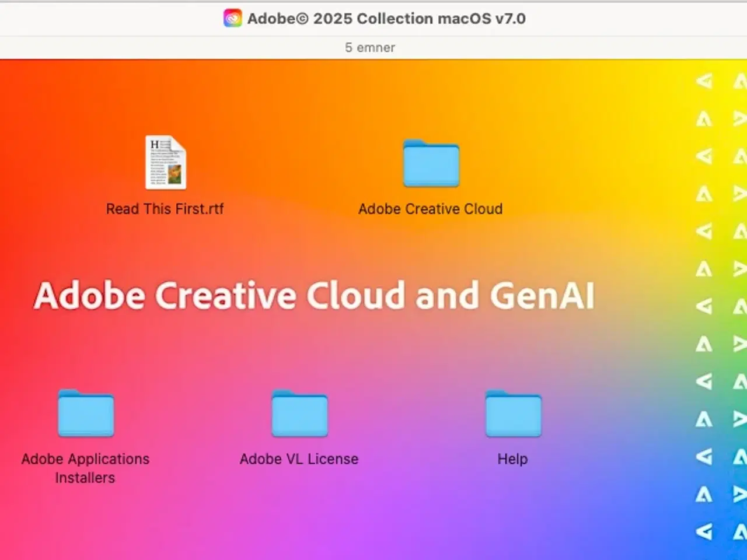Click the "Help" folder name
The height and width of the screenshot is (560, 747).
(512, 459)
